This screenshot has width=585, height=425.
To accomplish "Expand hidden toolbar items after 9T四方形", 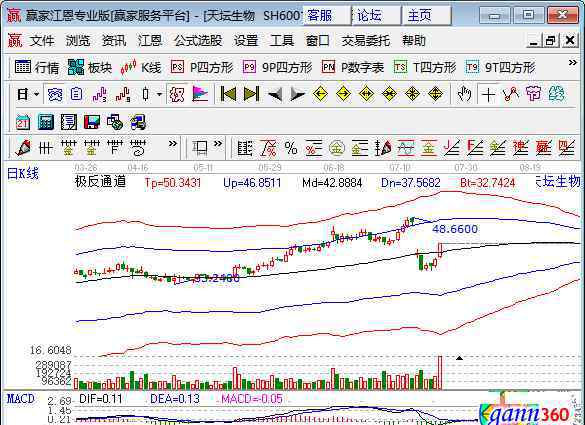I will pyautogui.click(x=572, y=63).
